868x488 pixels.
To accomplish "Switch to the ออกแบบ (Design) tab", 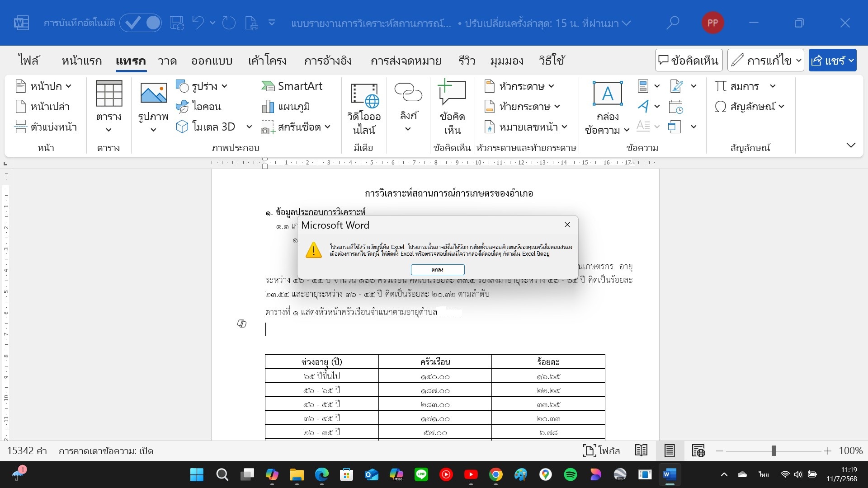I will click(212, 61).
